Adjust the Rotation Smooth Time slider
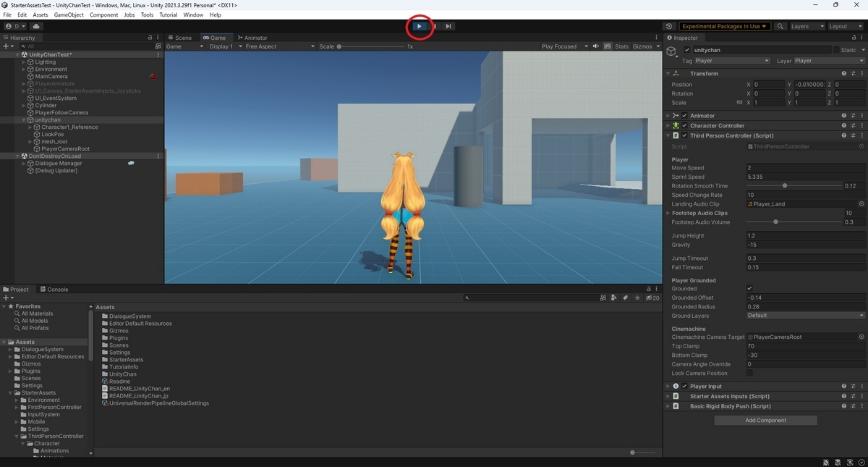The image size is (868, 467). 793,186
